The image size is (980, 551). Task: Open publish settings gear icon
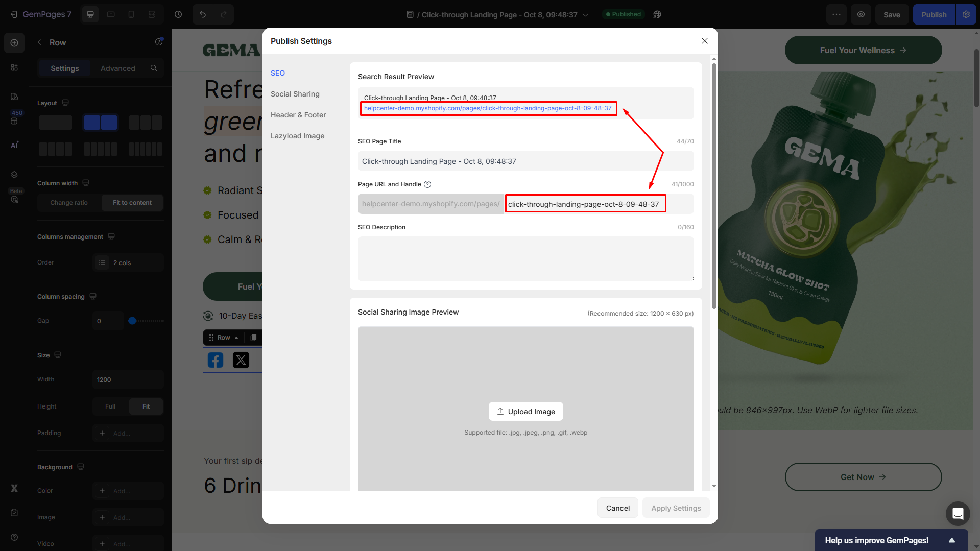(966, 14)
